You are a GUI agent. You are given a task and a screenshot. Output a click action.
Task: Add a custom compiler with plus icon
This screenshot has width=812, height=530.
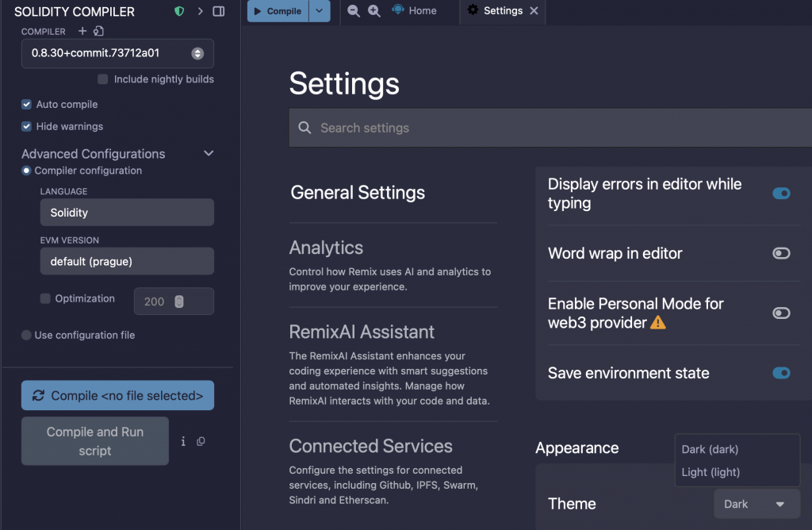(82, 31)
